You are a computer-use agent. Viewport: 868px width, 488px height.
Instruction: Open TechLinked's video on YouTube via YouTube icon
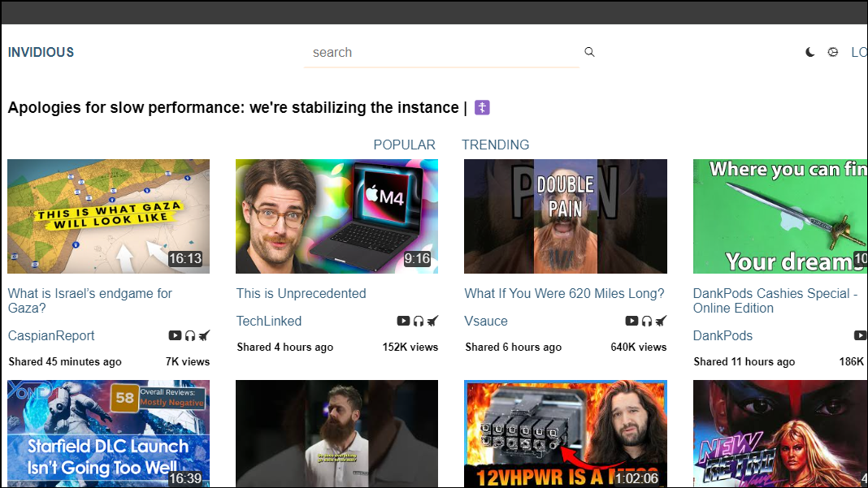[x=404, y=321]
